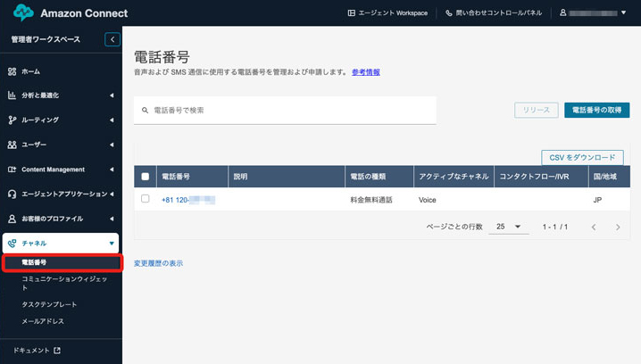Click the Amazon Connect cloud logo
The width and height of the screenshot is (641, 364).
pos(23,12)
